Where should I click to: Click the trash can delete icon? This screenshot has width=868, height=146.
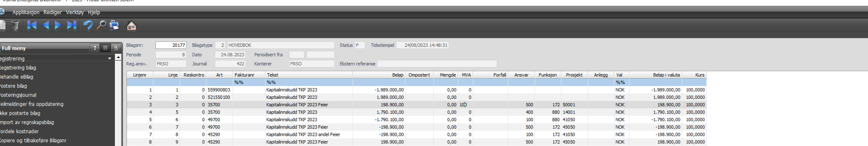click(15, 25)
